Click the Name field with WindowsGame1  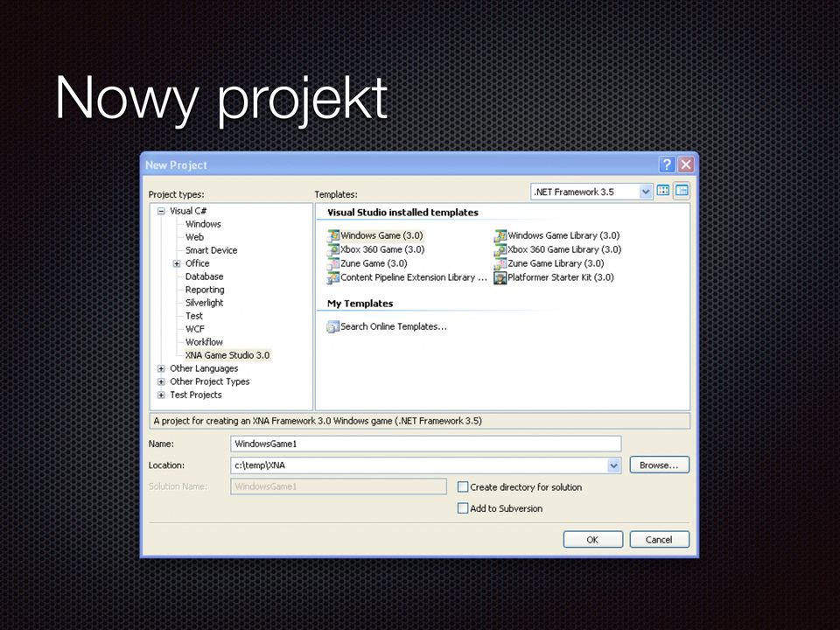[x=425, y=444]
